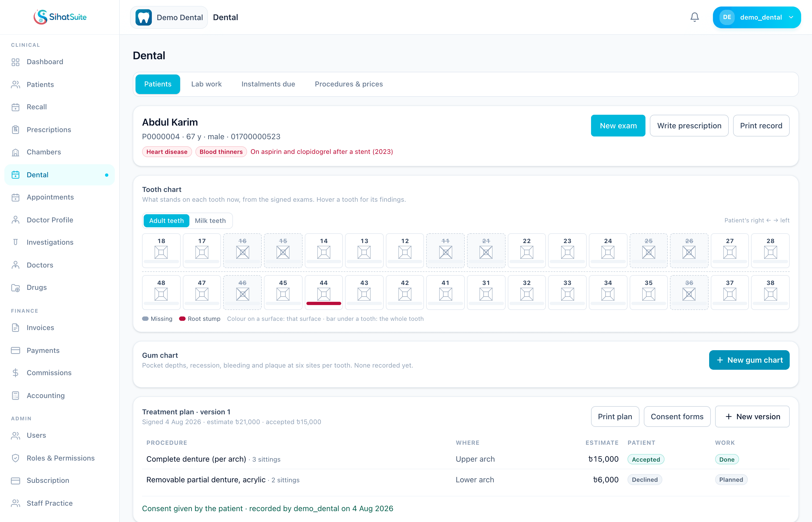The width and height of the screenshot is (812, 522).
Task: Click the Demo Dental tooth logo
Action: 143,17
